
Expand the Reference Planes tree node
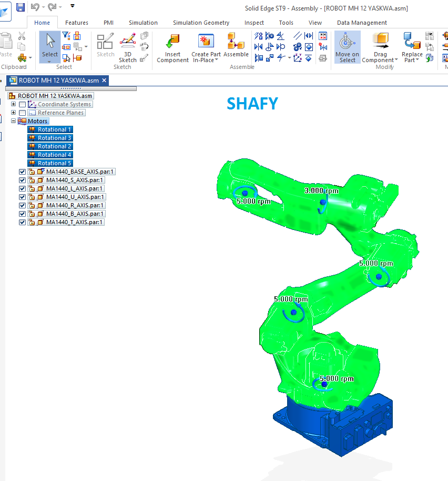tap(13, 113)
